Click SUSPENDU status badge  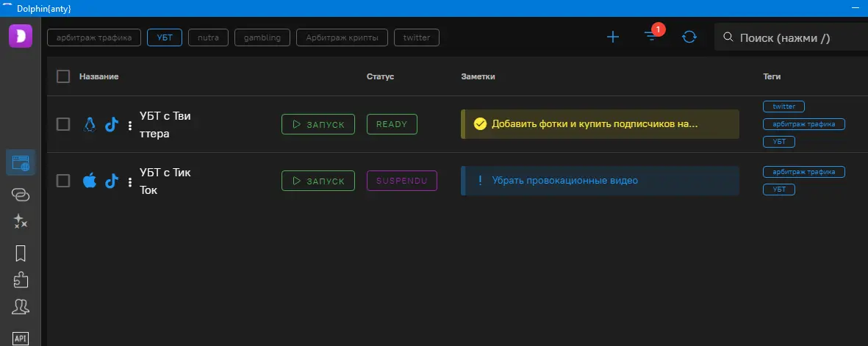(402, 181)
